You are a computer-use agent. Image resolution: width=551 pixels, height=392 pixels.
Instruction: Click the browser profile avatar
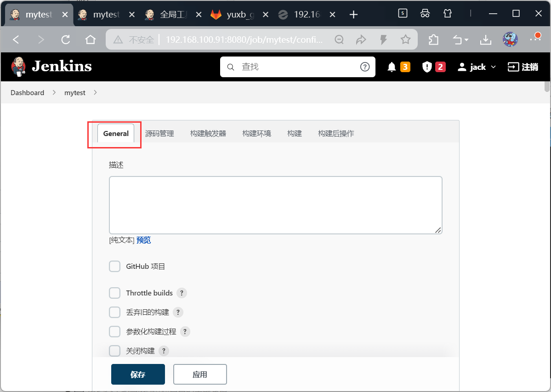510,40
